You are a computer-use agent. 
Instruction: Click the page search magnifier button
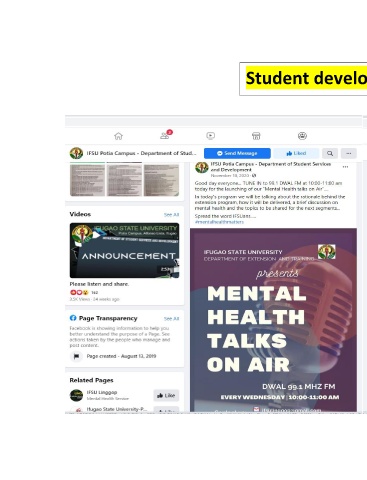pos(330,153)
